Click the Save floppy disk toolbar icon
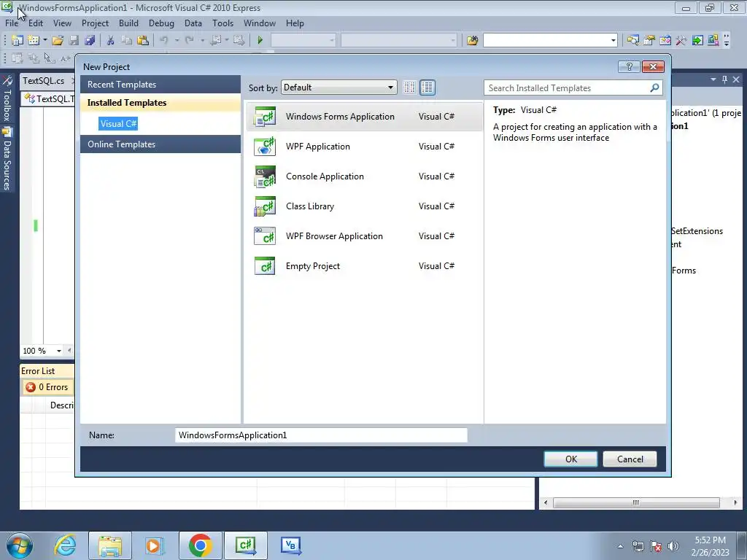Viewport: 747px width, 560px height. pyautogui.click(x=74, y=41)
